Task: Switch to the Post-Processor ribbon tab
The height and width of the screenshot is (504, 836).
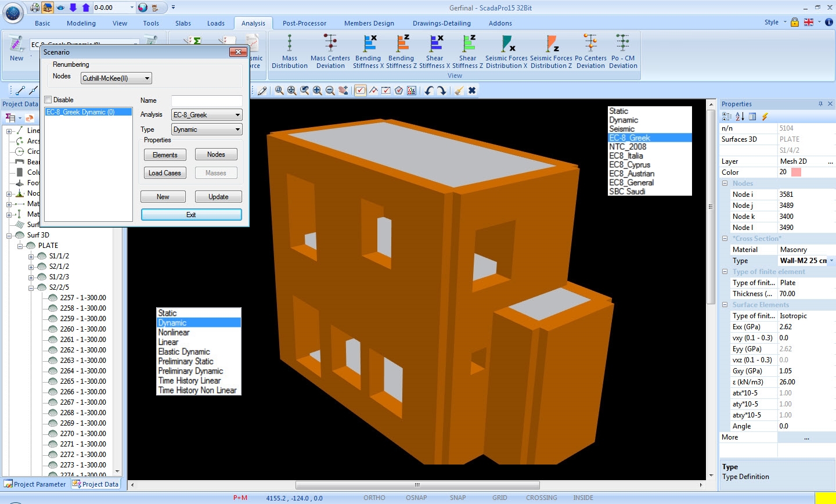Action: (304, 23)
